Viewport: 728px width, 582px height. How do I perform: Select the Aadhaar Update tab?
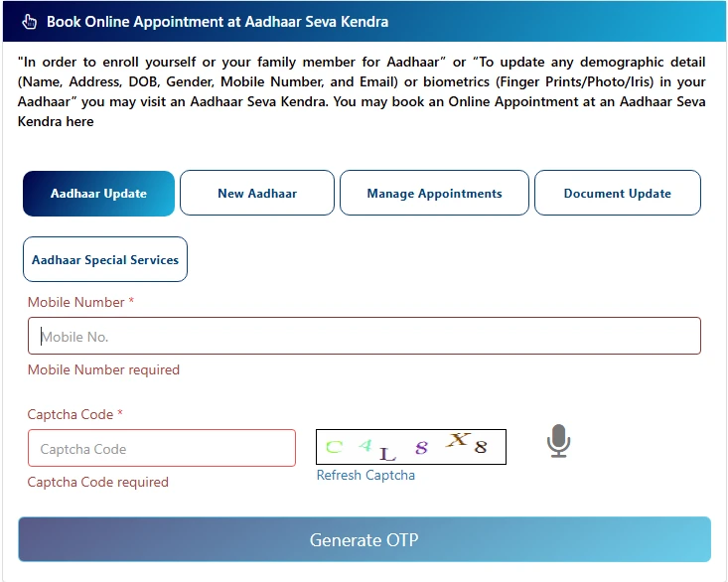click(x=98, y=194)
